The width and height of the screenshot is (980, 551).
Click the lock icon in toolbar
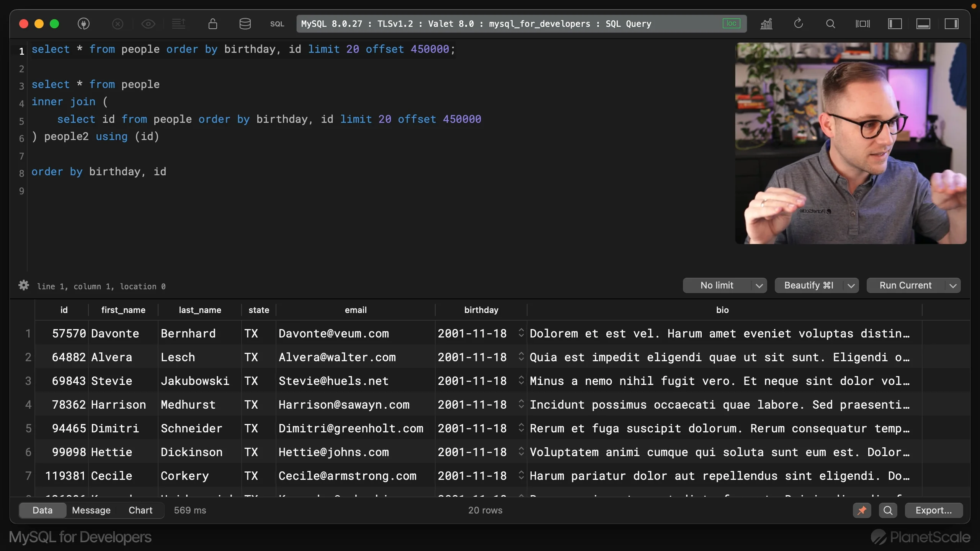coord(213,24)
